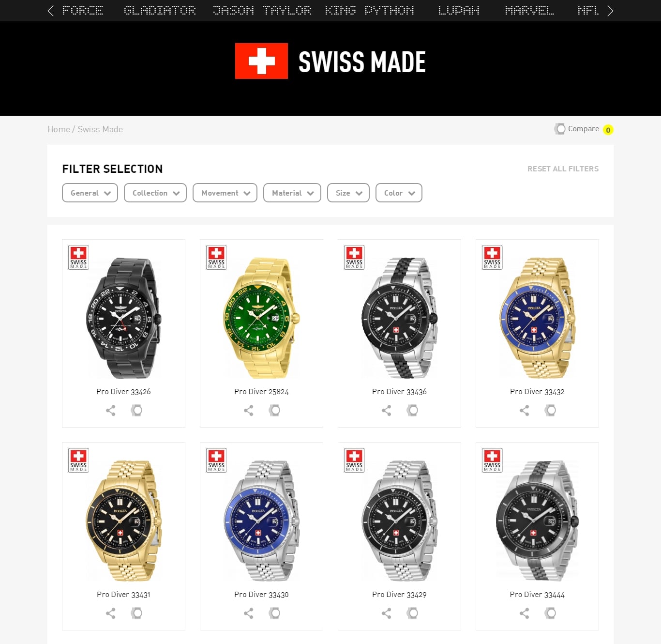The image size is (661, 644).
Task: Open the Color filter dropdown
Action: (399, 193)
